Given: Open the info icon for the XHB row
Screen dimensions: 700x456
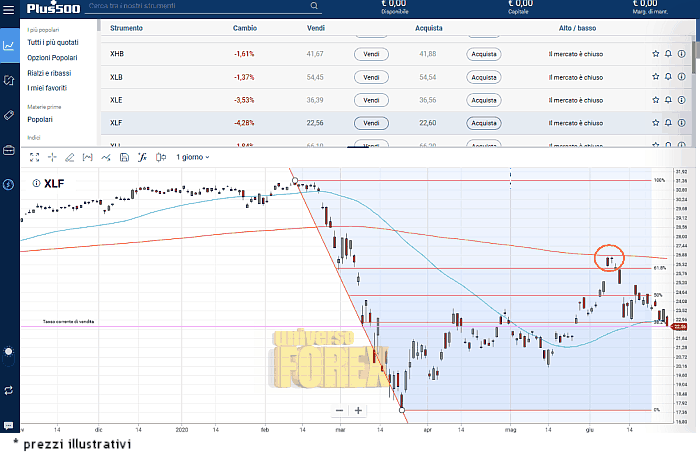Looking at the screenshot, I should [681, 54].
